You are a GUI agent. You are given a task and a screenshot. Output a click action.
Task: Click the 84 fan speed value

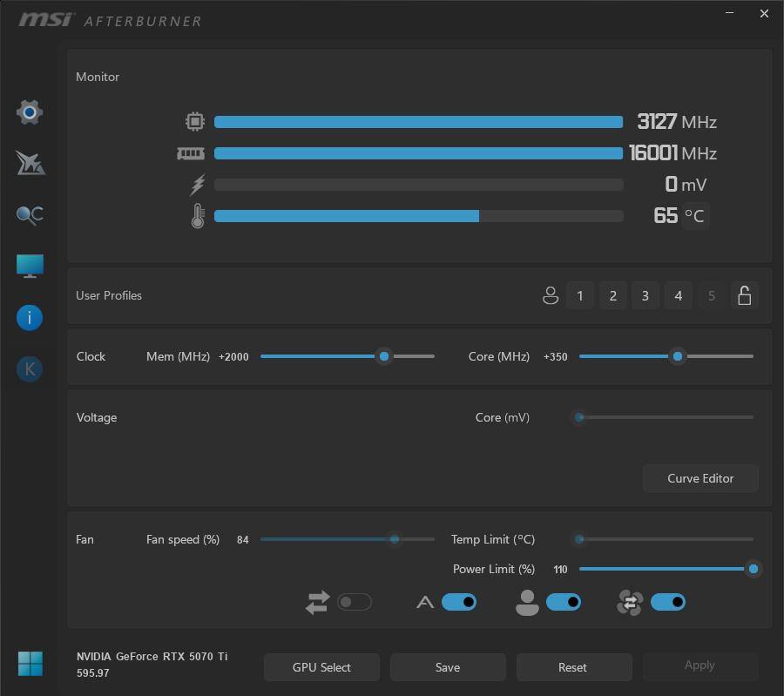click(242, 539)
